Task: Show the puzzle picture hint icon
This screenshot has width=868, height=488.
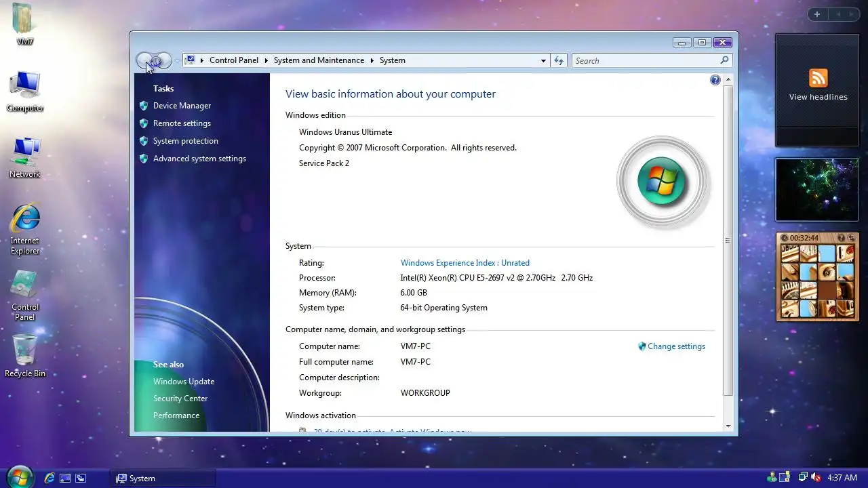Action: pyautogui.click(x=842, y=238)
